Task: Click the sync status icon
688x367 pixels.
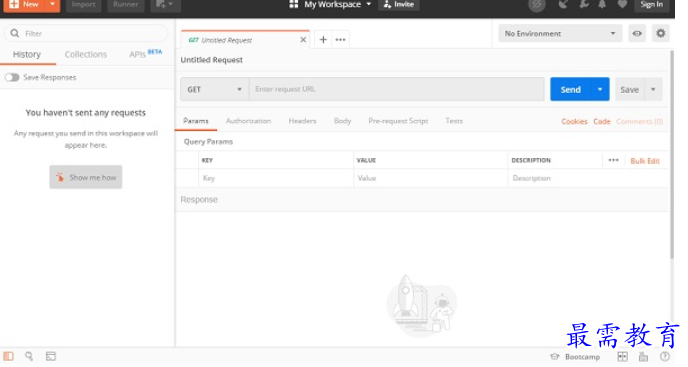Action: pyautogui.click(x=537, y=5)
